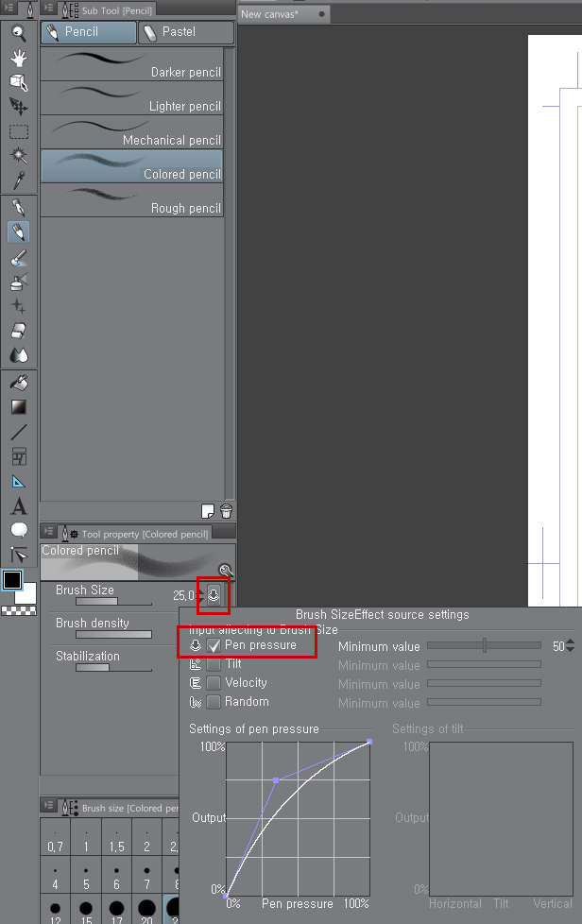Viewport: 582px width, 924px height.
Task: Select the Hand move tool
Action: click(18, 58)
